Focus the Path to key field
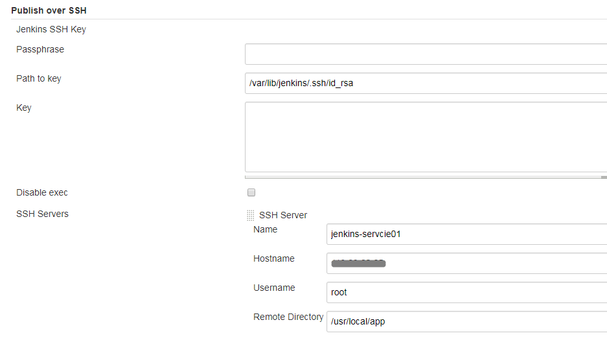 [425, 83]
